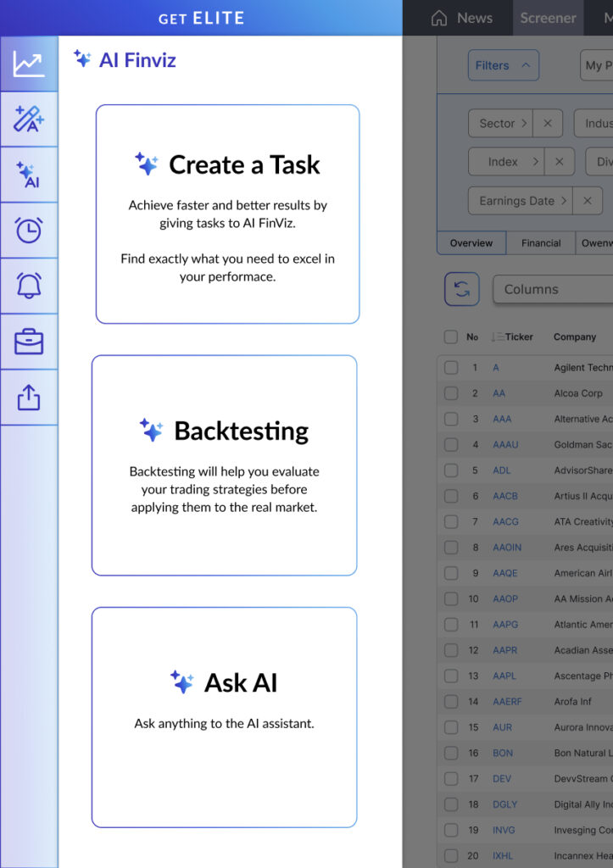
Task: Click the AI Finviz panel title
Action: (x=137, y=60)
